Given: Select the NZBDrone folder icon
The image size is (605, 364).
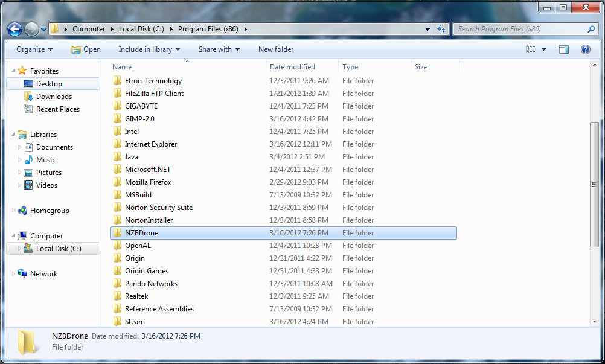Looking at the screenshot, I should click(x=117, y=233).
